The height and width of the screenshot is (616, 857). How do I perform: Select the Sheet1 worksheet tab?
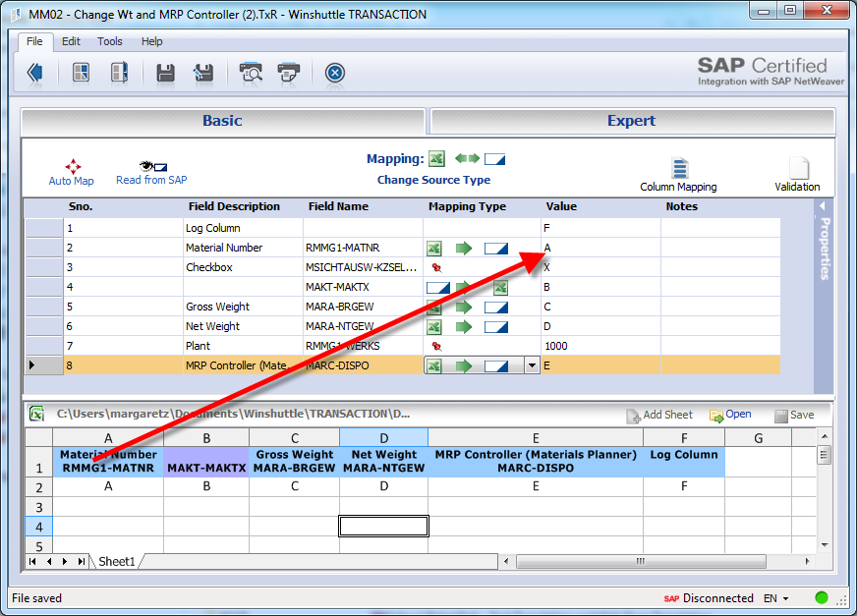pyautogui.click(x=116, y=561)
